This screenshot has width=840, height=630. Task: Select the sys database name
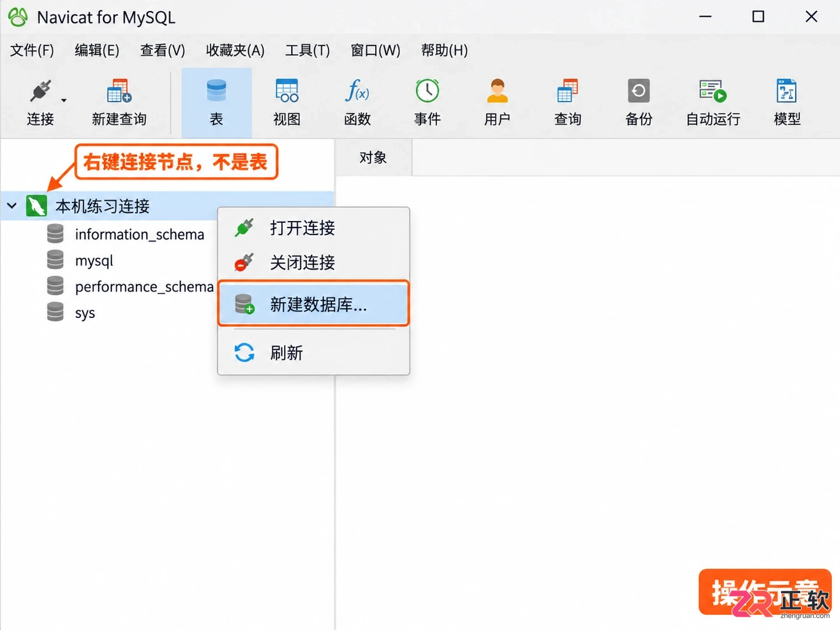[x=85, y=313]
